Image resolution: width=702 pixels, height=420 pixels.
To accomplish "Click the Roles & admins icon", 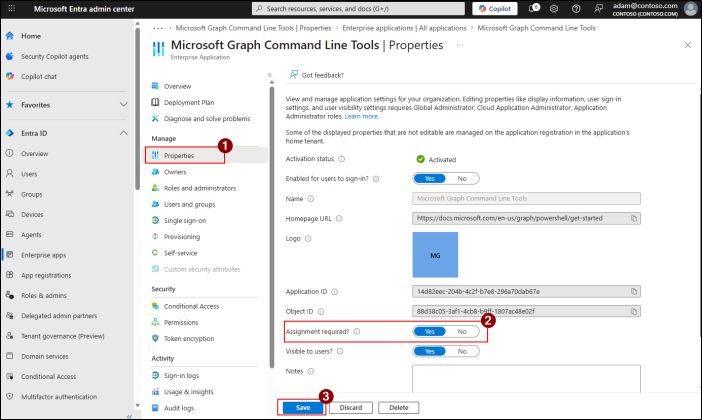I will point(10,295).
